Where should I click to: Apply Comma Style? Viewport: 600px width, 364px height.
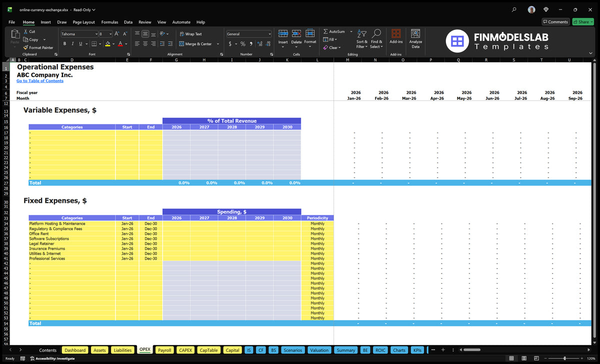click(x=250, y=44)
